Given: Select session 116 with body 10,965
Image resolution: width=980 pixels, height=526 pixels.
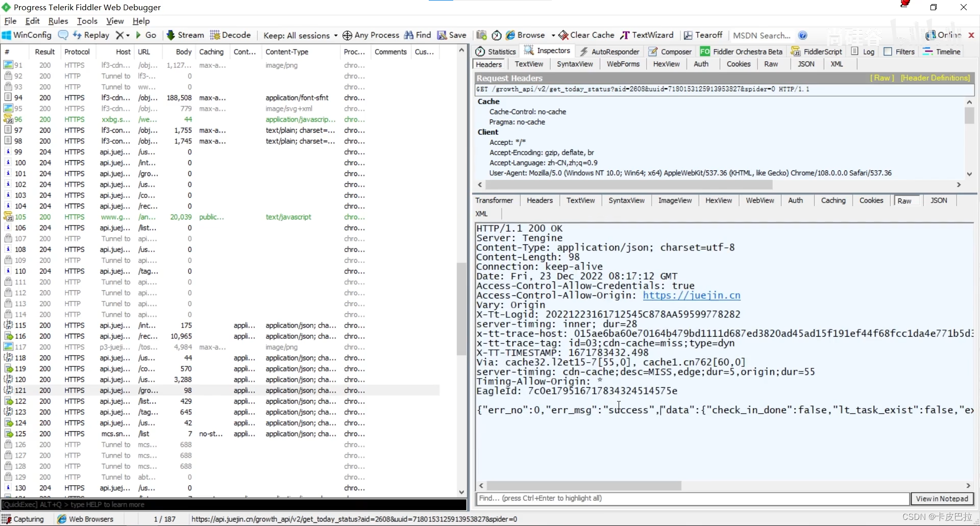Looking at the screenshot, I should pyautogui.click(x=220, y=336).
